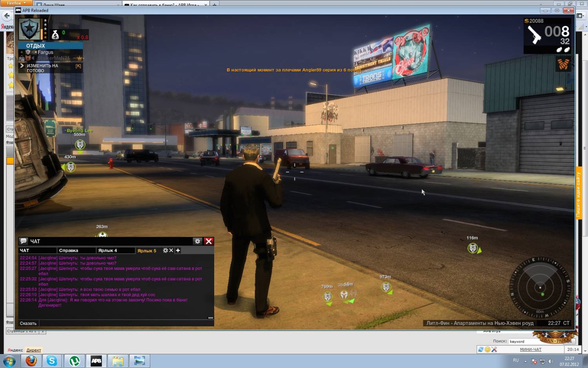Screen dimensions: 588x368
Task: Click the ОТДЫХ group header
Action: click(50, 46)
